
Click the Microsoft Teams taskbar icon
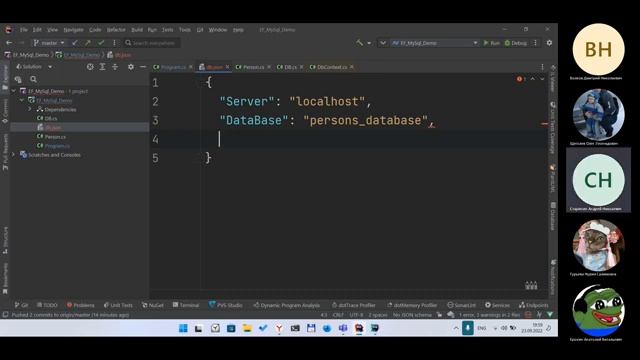tap(343, 328)
